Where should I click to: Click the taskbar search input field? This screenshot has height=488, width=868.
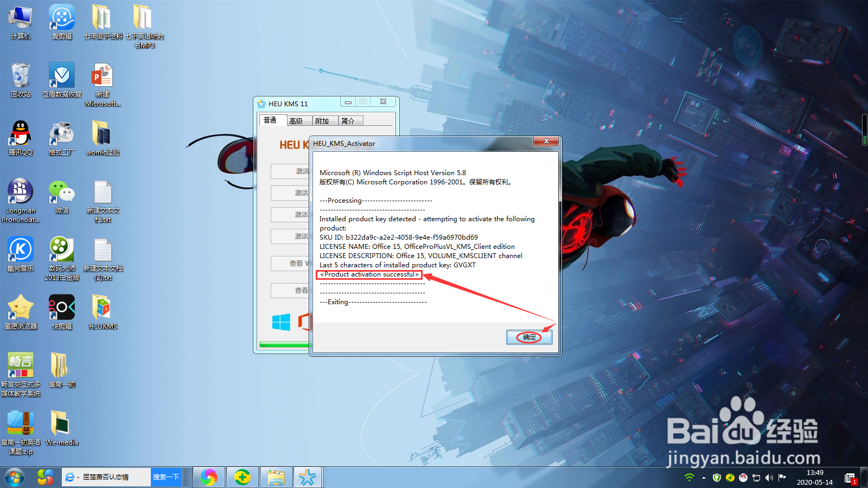115,477
